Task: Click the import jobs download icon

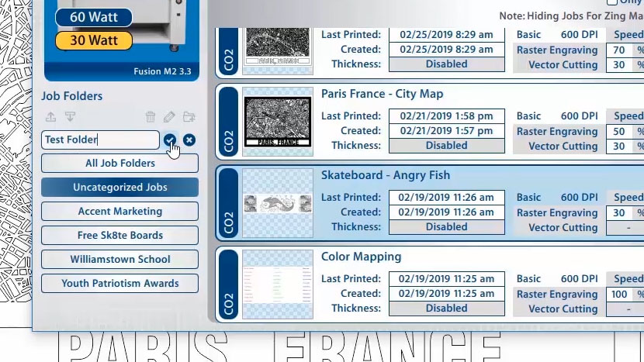Action: point(70,117)
